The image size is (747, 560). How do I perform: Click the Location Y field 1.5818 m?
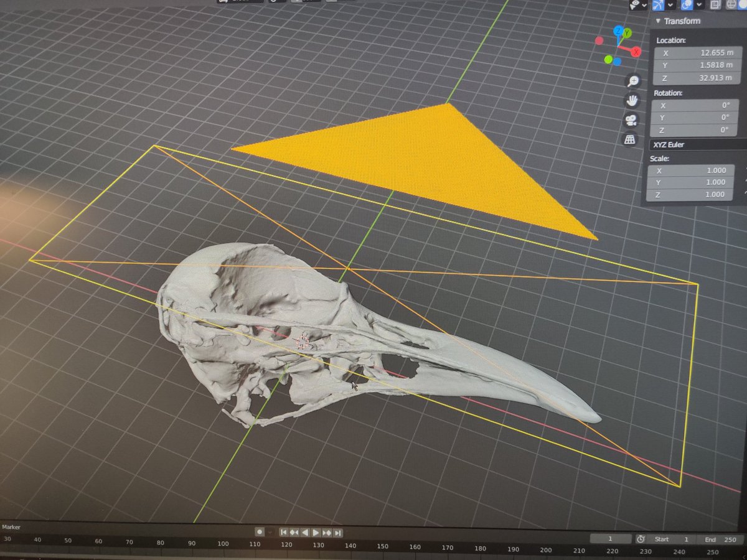[x=697, y=65]
